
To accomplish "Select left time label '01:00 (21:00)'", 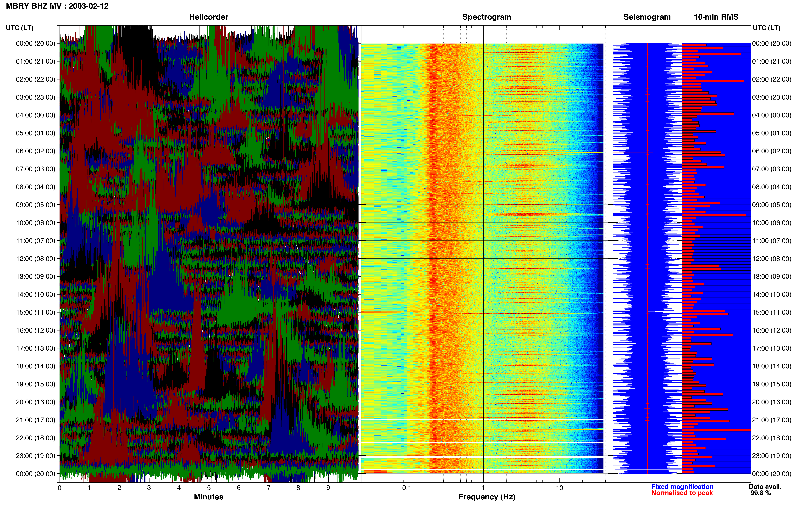I will [35, 61].
